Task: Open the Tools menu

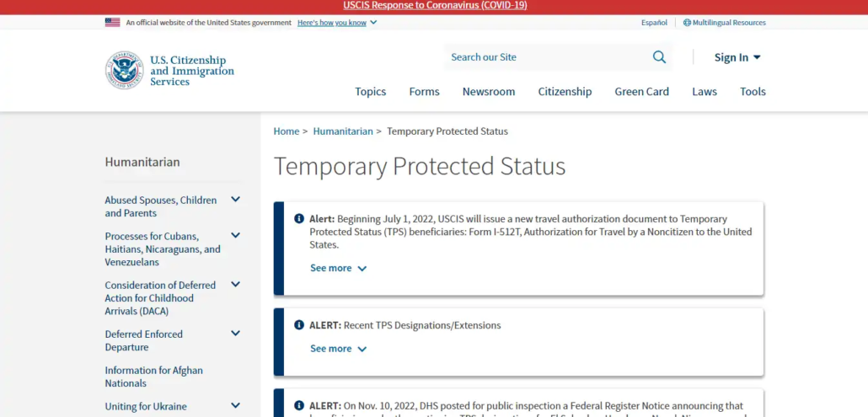Action: pyautogui.click(x=753, y=92)
